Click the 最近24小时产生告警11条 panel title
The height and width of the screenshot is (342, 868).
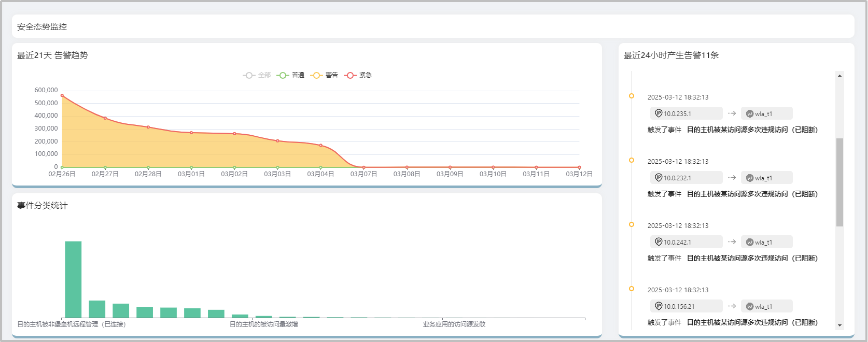(x=671, y=55)
